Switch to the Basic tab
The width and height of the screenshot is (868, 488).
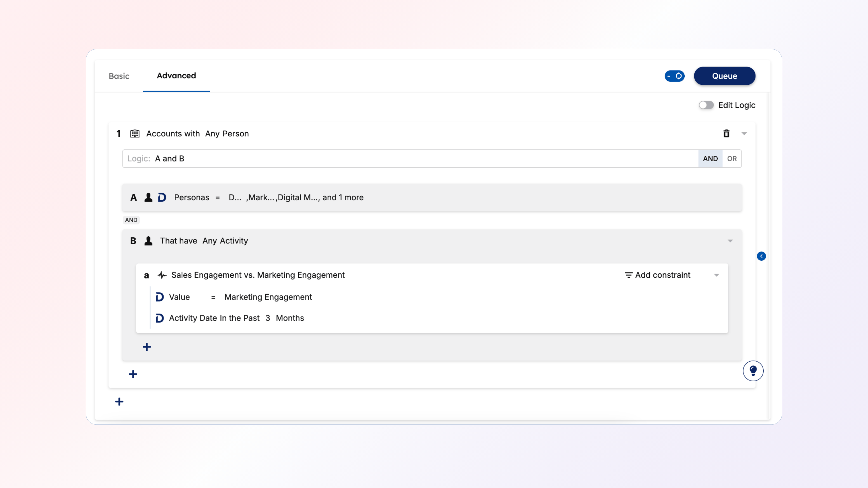119,76
